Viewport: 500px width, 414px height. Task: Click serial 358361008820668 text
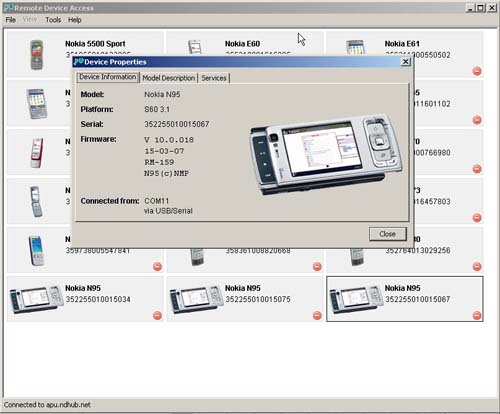(258, 250)
